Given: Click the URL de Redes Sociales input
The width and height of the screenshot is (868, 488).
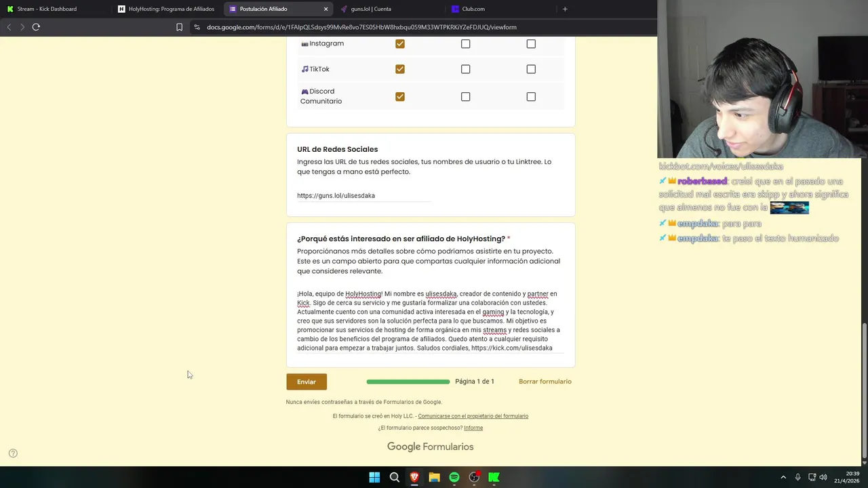Looking at the screenshot, I should 363,196.
